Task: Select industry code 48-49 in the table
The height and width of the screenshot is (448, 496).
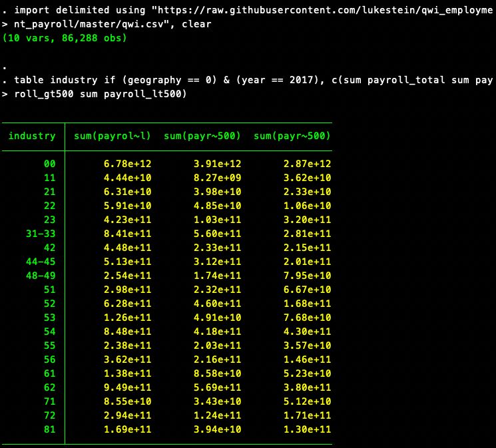Action: pos(40,276)
